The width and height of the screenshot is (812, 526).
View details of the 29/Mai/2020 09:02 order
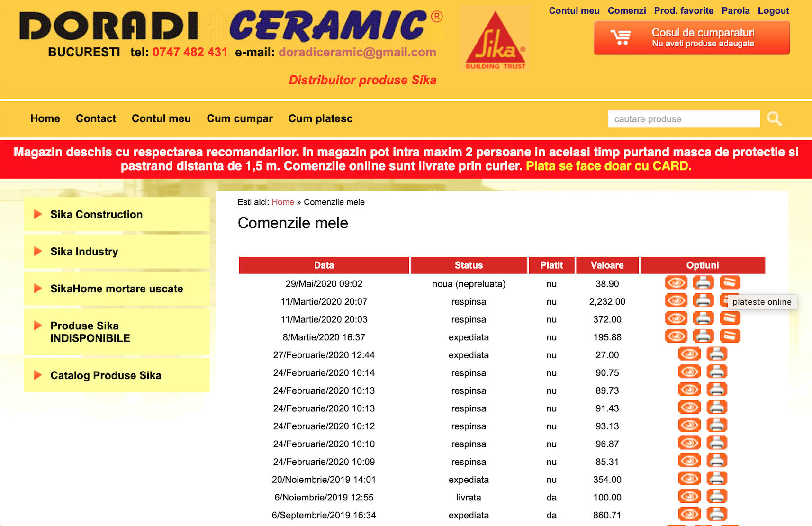tap(676, 283)
